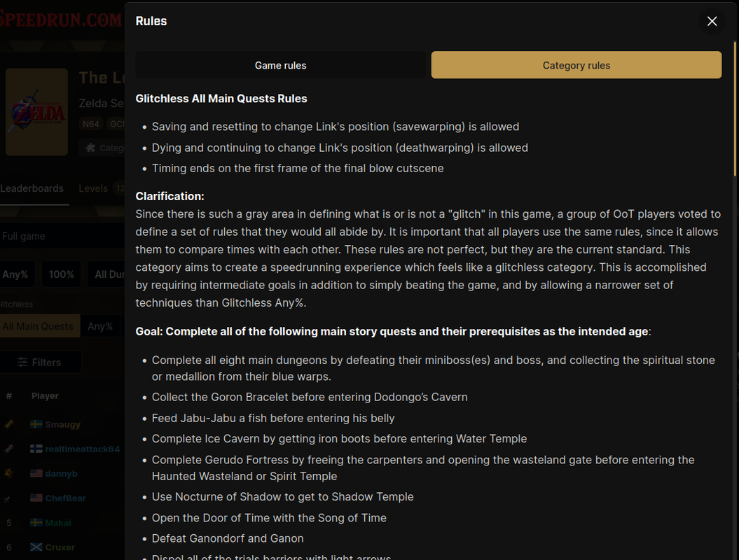Image resolution: width=739 pixels, height=560 pixels.
Task: Click the Speedrun.com logo
Action: [x=61, y=20]
